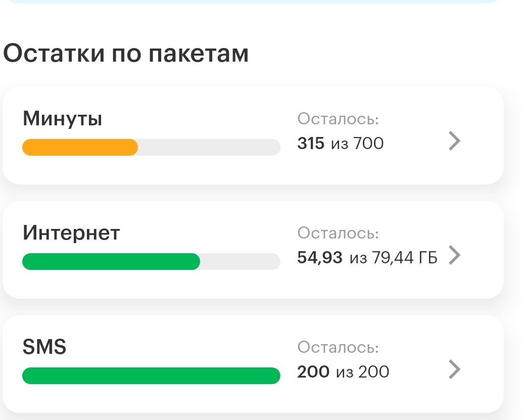The image size is (526, 420).
Task: Select the Интернет label
Action: (71, 232)
